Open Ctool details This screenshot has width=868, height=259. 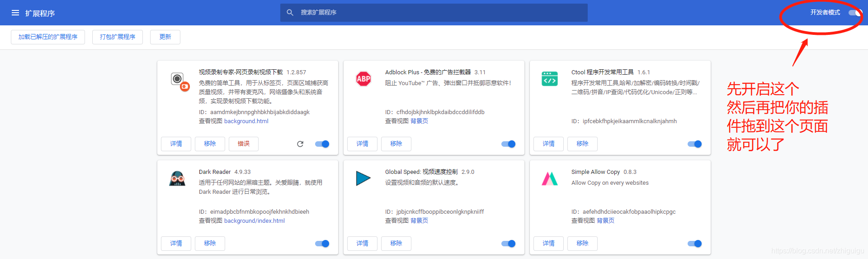548,144
